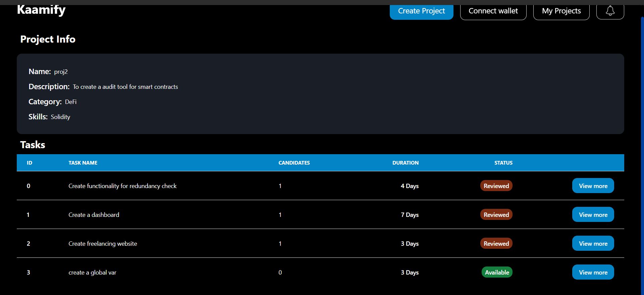
Task: Click the Kaamify logo
Action: tap(41, 10)
